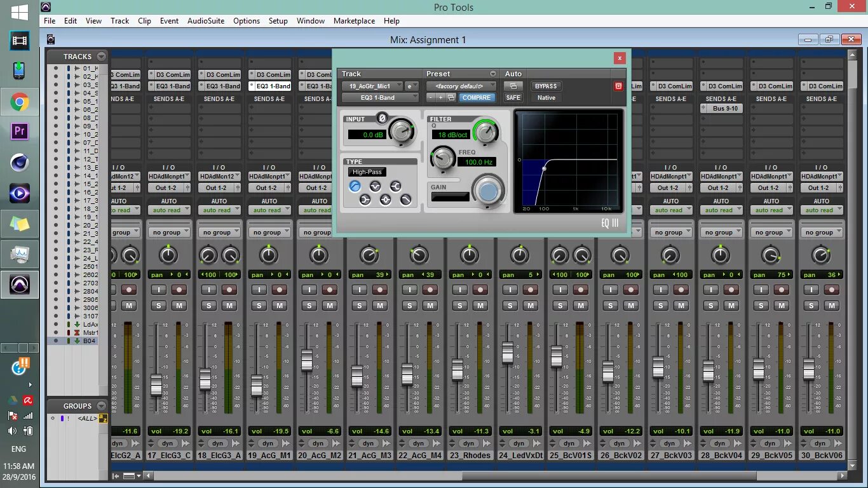
Task: Record-enable track 20_AcG_M2
Action: tap(330, 290)
